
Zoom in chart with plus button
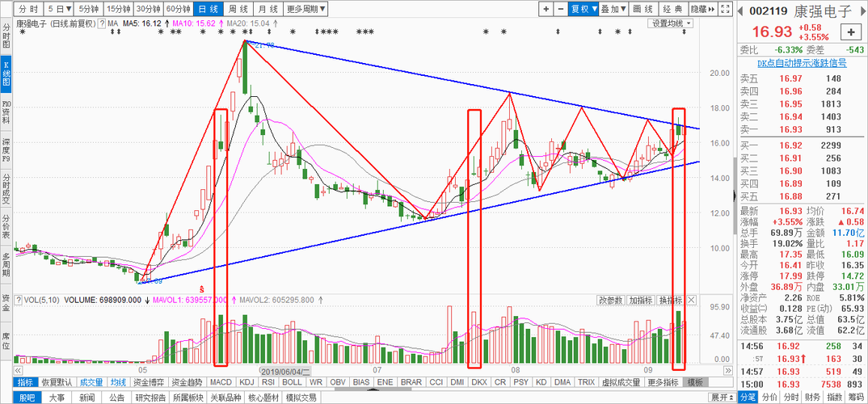pyautogui.click(x=546, y=9)
